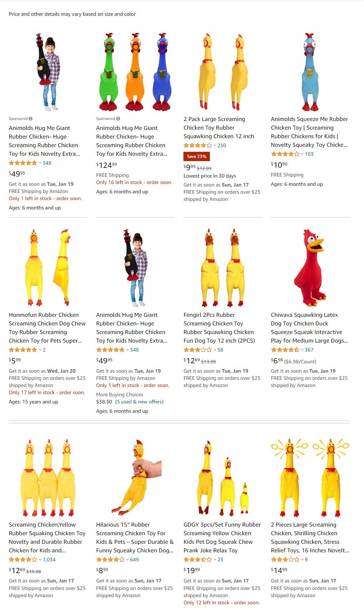Viewport: 364px width, 610px height.
Task: Open the red Chiwava duck toy image
Action: point(310,267)
